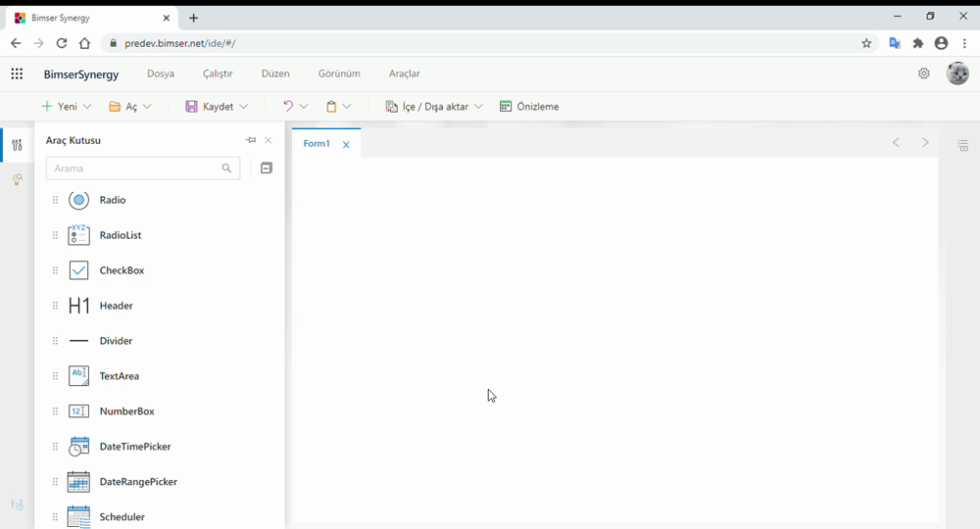Viewport: 980px width, 529px height.
Task: Click the DateTimePicker calendar-clock icon
Action: click(79, 447)
